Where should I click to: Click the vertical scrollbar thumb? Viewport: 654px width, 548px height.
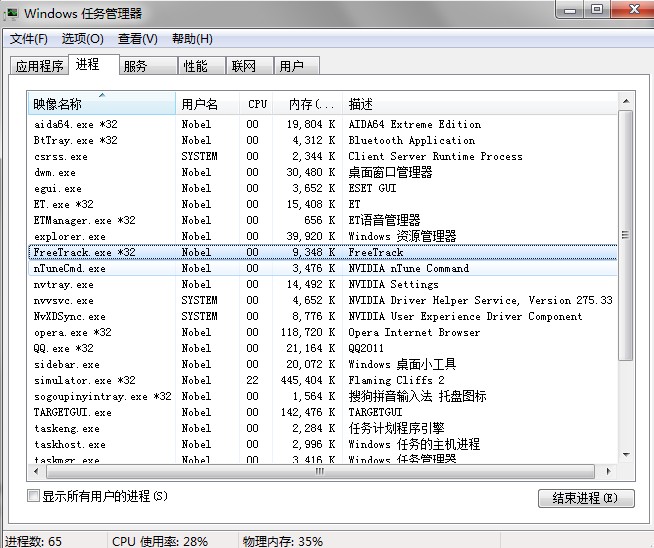point(626,235)
